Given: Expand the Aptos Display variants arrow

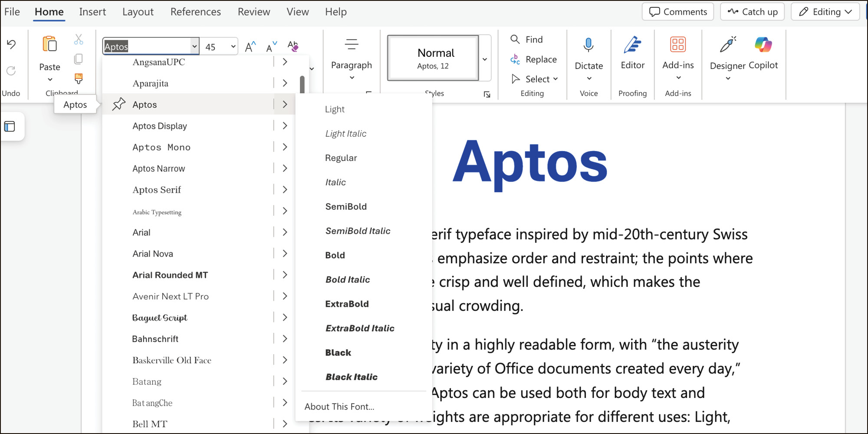Looking at the screenshot, I should (x=285, y=125).
